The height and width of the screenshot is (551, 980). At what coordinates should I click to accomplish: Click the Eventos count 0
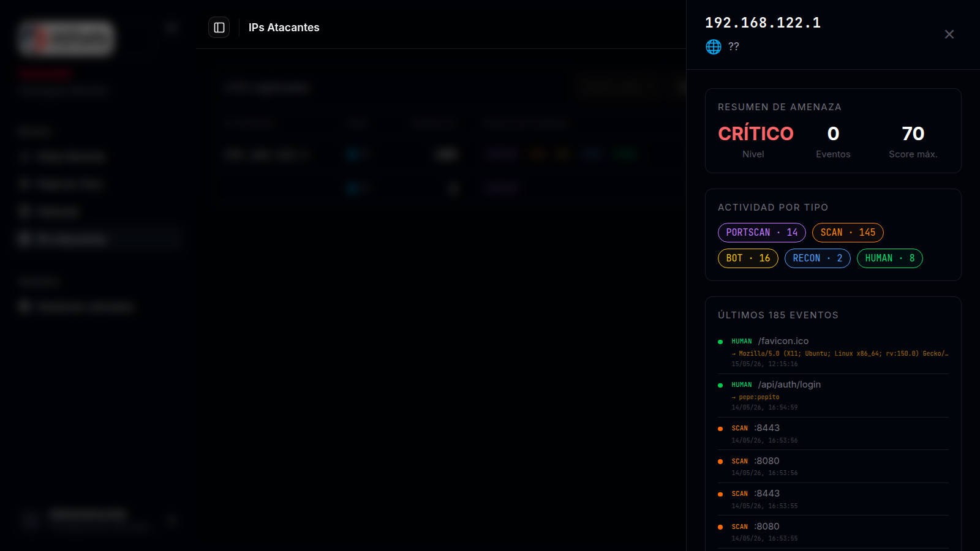[833, 133]
